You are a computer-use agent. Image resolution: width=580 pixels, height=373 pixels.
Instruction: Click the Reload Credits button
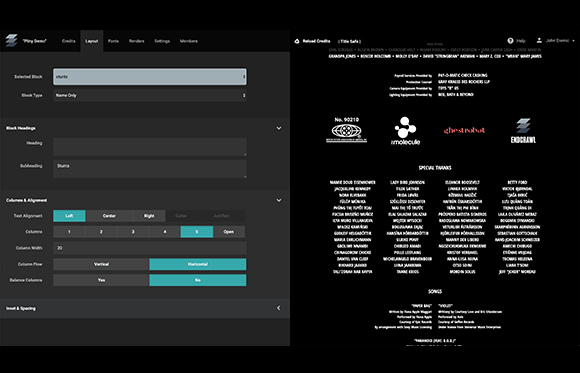coord(313,41)
